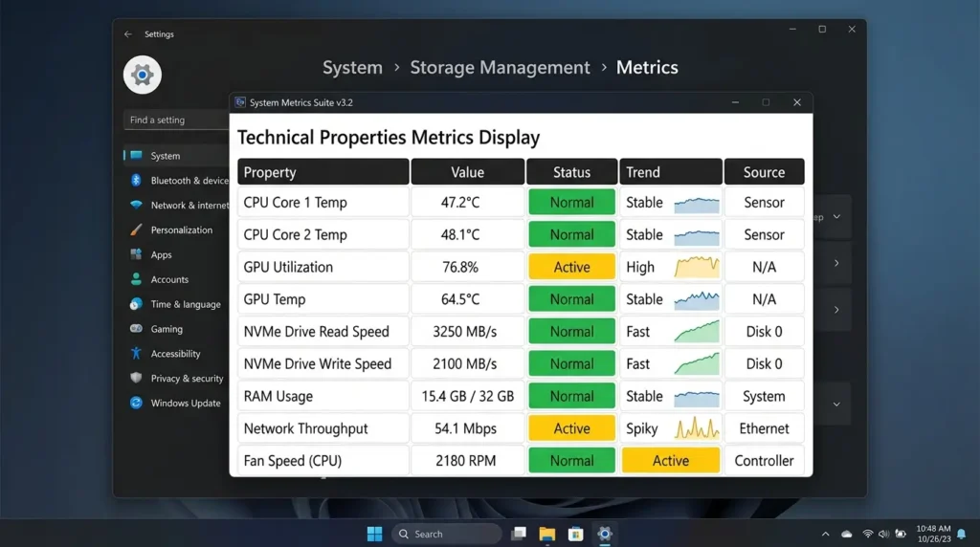Image resolution: width=980 pixels, height=547 pixels.
Task: Select the value 15.4 GB / 32 GB
Action: click(x=467, y=396)
